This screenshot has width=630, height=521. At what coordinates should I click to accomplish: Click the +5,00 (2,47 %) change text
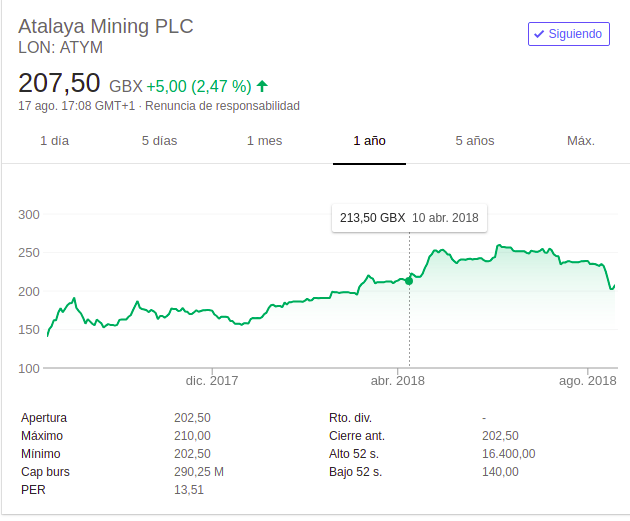(x=199, y=86)
